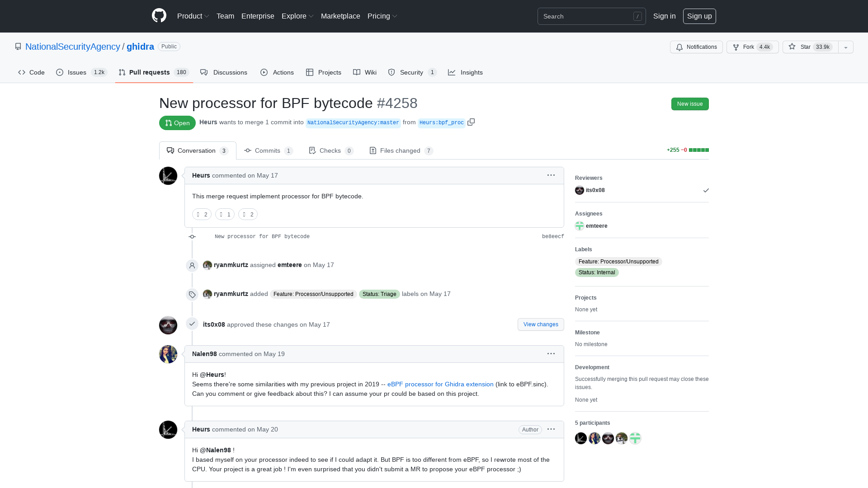This screenshot has width=868, height=488.
Task: Click the Heurs:bpf_proc branch link
Action: pyautogui.click(x=442, y=123)
